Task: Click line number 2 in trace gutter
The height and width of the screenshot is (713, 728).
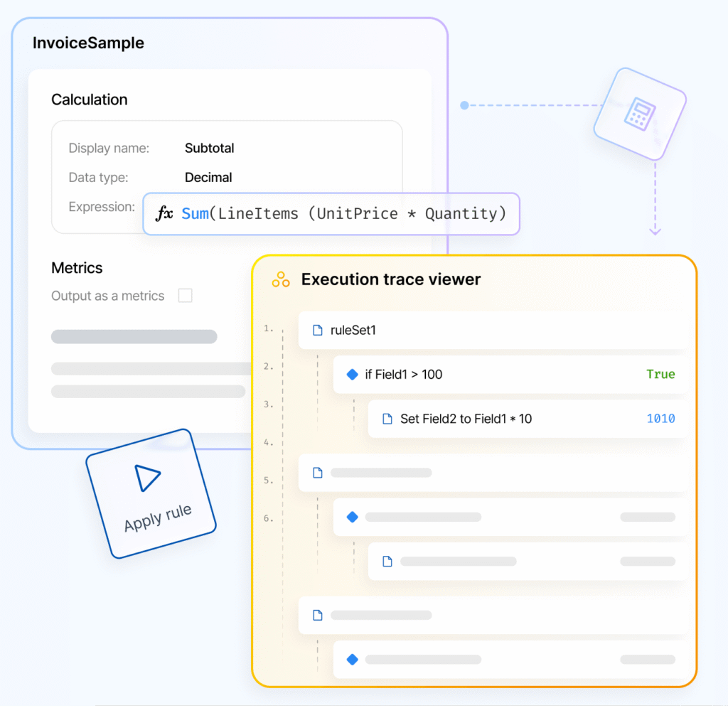Action: 268,367
